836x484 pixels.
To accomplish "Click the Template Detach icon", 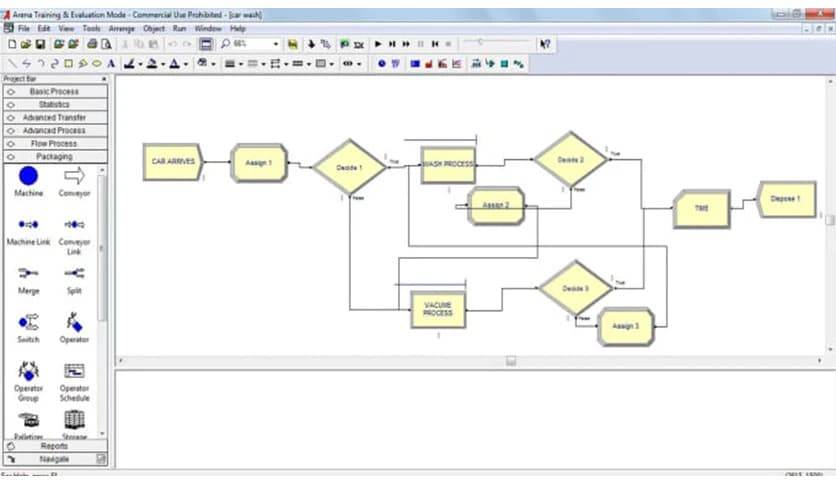I will pos(74,44).
